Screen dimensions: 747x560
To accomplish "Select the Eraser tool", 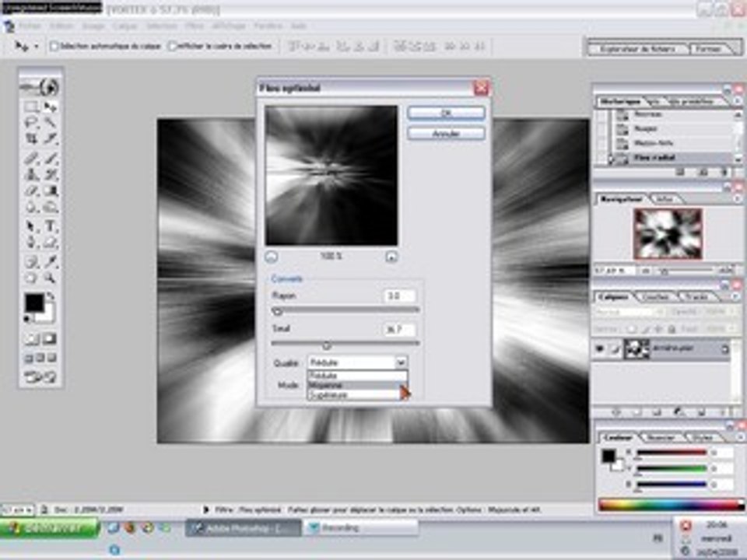I will (31, 191).
